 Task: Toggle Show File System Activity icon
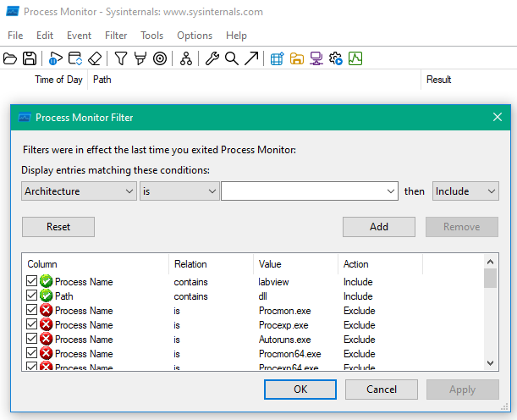[x=297, y=58]
